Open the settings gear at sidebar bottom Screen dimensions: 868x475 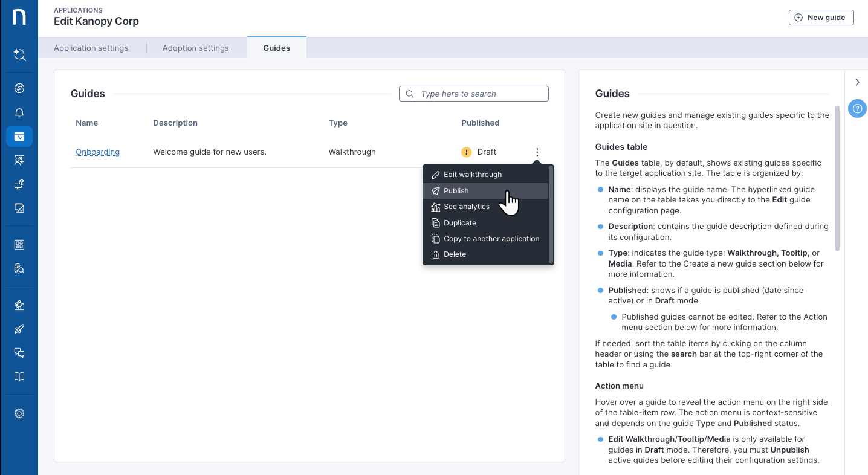point(19,413)
